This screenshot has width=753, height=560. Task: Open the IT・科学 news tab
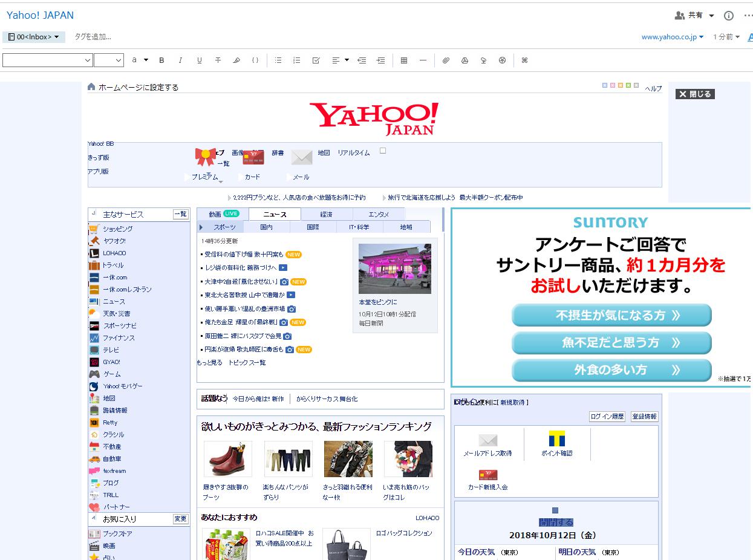point(359,227)
